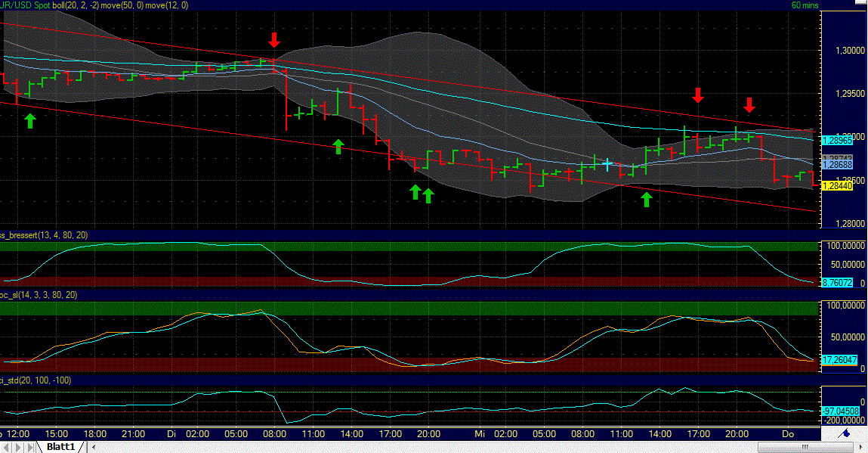868x453 pixels.
Task: Open the 60 mins timeframe selector
Action: (805, 5)
